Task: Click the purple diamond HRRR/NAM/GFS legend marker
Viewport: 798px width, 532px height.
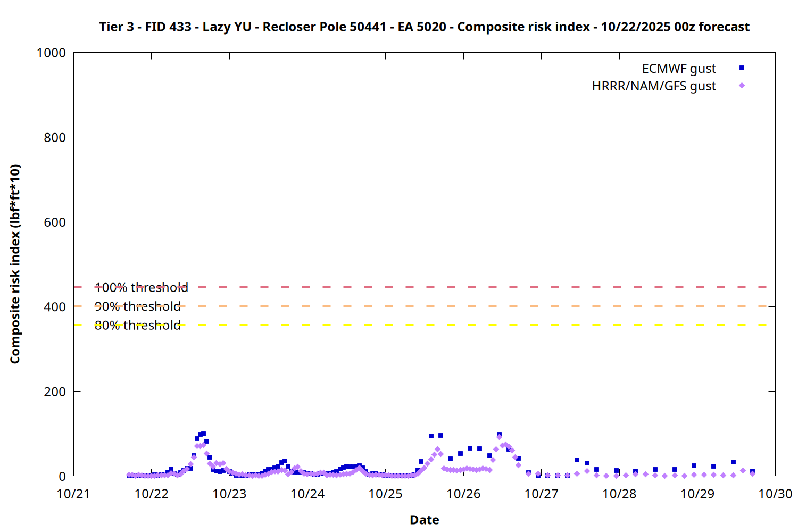Action: click(x=742, y=86)
